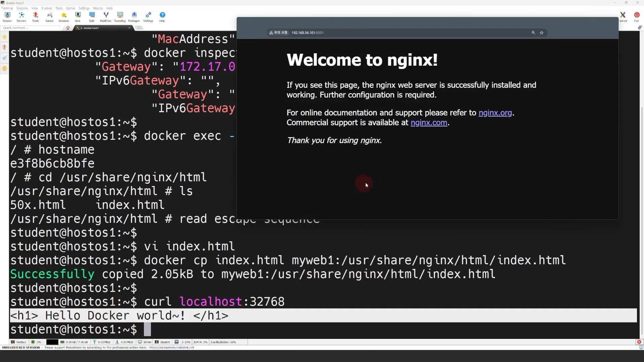The image size is (644, 362).
Task: Open the Tools toolbar icon
Action: 35,17
